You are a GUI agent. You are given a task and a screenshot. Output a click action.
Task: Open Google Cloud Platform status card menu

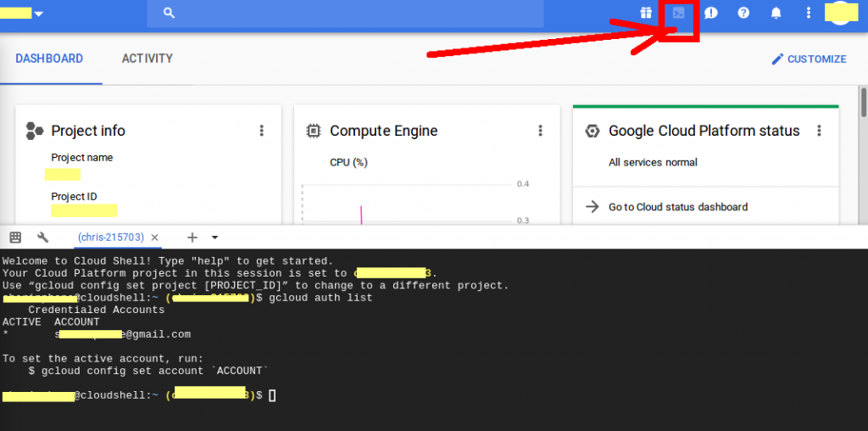click(x=820, y=131)
